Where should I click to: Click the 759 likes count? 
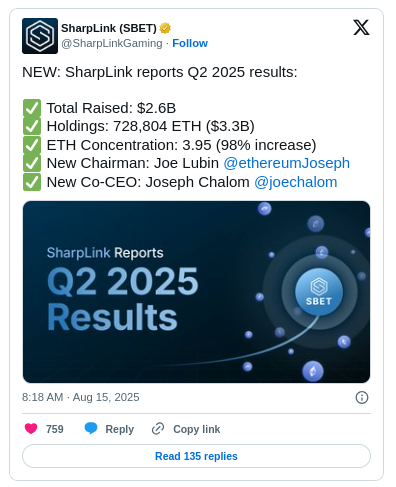55,429
